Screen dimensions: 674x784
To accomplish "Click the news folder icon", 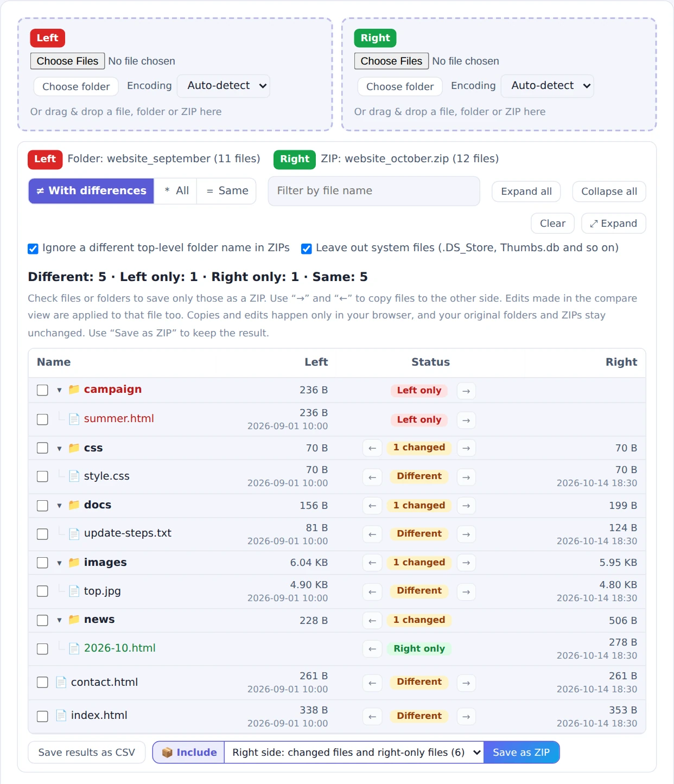I will [74, 619].
